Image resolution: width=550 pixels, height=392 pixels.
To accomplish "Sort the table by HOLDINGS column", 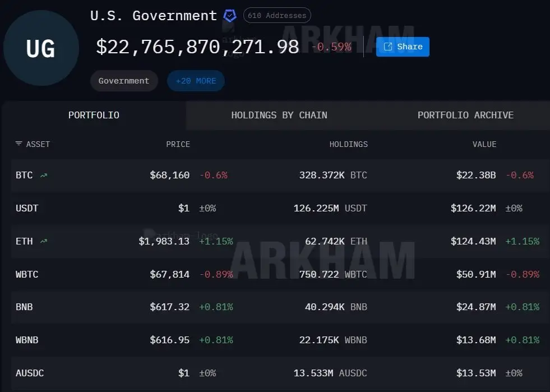I will (348, 144).
